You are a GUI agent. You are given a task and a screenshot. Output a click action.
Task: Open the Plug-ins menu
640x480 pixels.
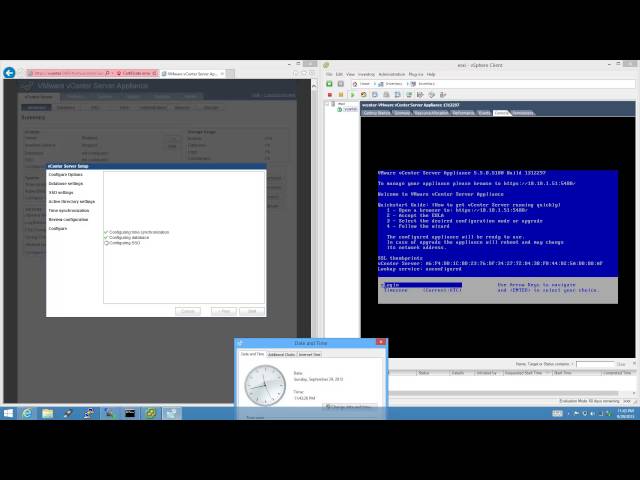click(x=416, y=74)
